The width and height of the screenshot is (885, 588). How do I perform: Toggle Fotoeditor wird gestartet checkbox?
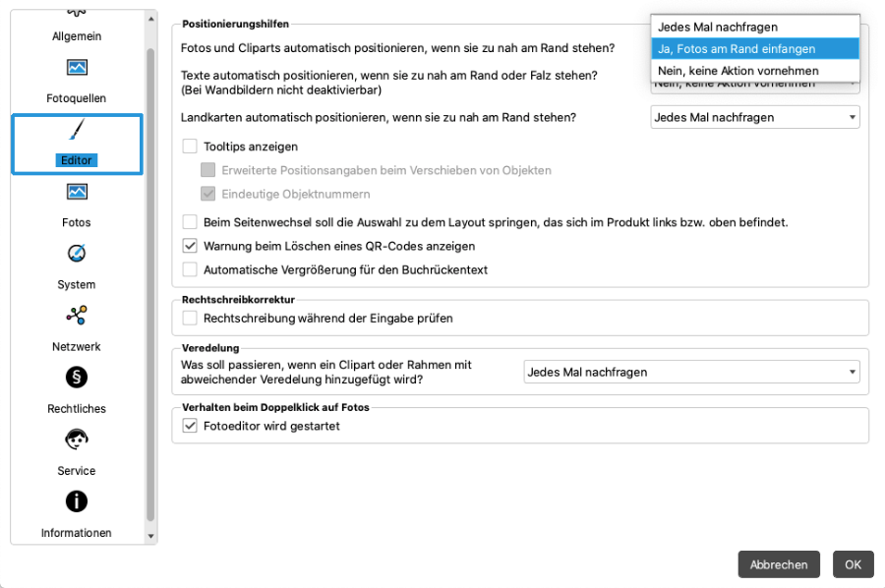coord(191,426)
